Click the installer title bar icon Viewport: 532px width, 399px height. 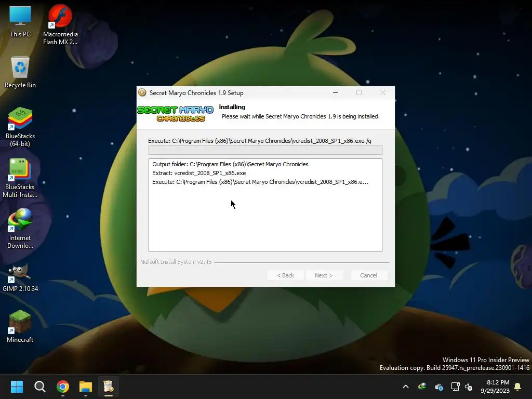(142, 92)
